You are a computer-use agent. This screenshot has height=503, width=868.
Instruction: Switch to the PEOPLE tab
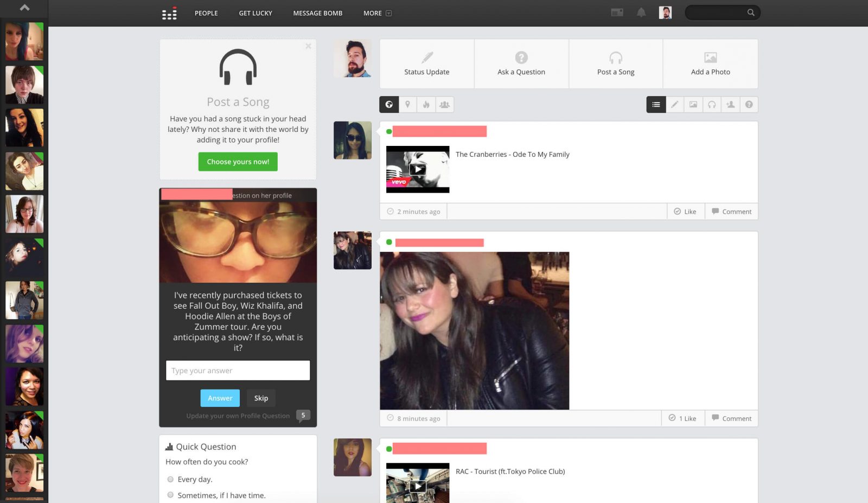pos(206,13)
